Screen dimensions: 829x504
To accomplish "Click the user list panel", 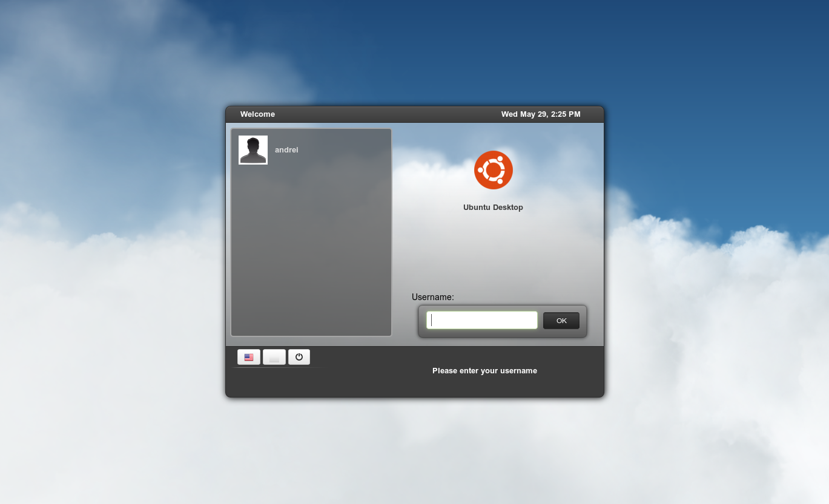I will pyautogui.click(x=311, y=242).
